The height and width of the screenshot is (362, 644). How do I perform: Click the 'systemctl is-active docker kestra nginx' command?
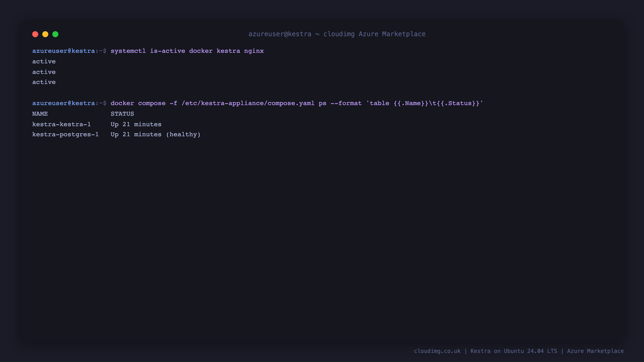[x=187, y=51]
